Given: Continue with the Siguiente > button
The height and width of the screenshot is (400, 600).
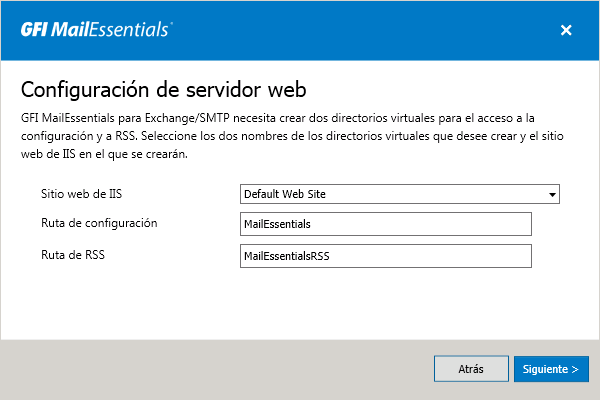Looking at the screenshot, I should pyautogui.click(x=552, y=369).
